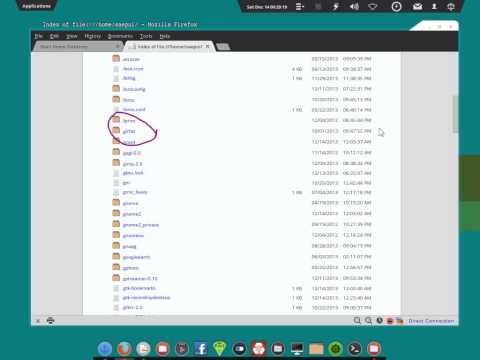Open the mail envelope indicator
The image size is (480, 360).
418,7
